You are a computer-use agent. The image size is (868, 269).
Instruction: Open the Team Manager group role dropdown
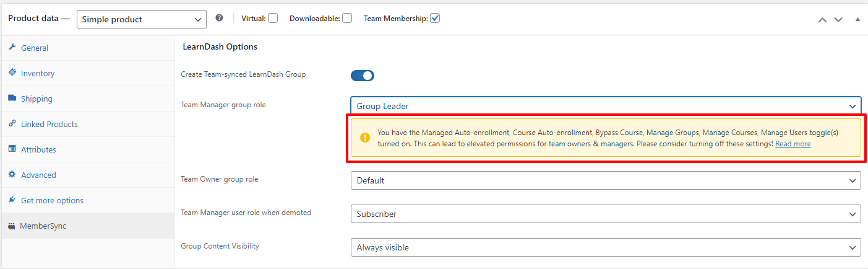pyautogui.click(x=606, y=105)
